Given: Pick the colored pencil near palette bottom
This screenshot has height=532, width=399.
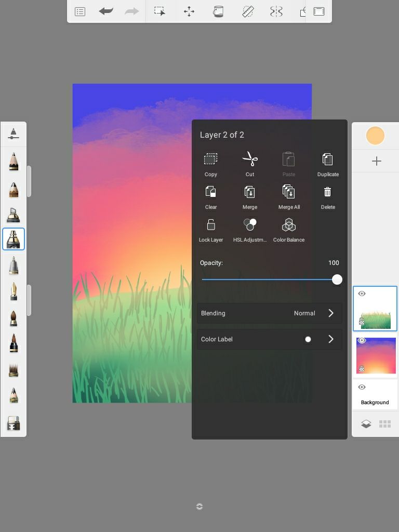Looking at the screenshot, I should (x=14, y=395).
